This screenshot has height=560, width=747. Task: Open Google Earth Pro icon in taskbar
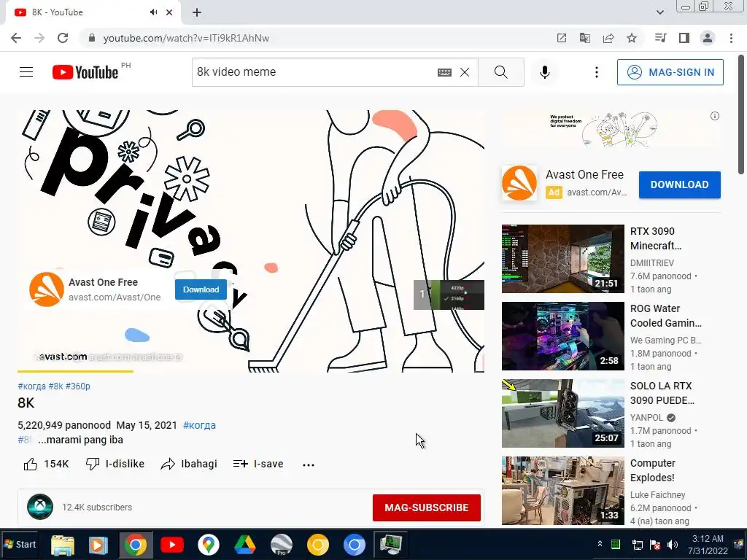[282, 545]
